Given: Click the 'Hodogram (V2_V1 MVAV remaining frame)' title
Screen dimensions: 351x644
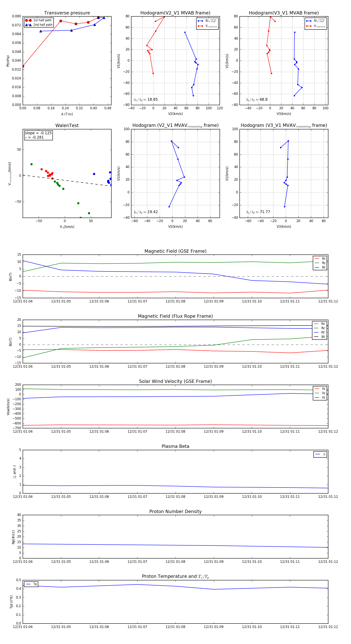Looking at the screenshot, I should coord(175,125).
